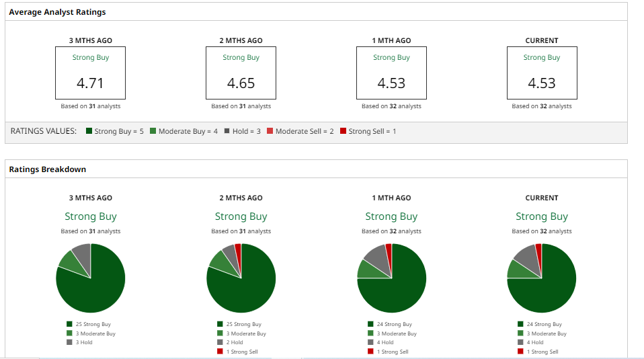Click large Strong Buy heading above CURRENT pie

tap(542, 216)
